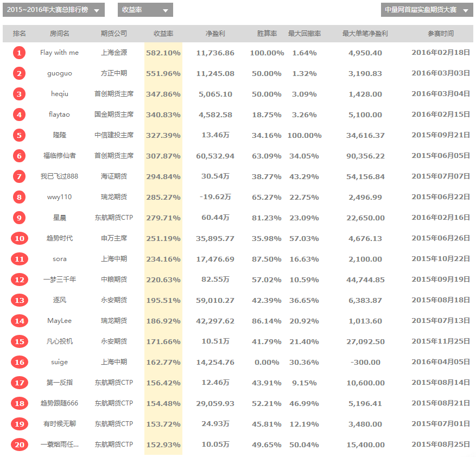
Task: Click the 房间名 column header
Action: tap(60, 34)
